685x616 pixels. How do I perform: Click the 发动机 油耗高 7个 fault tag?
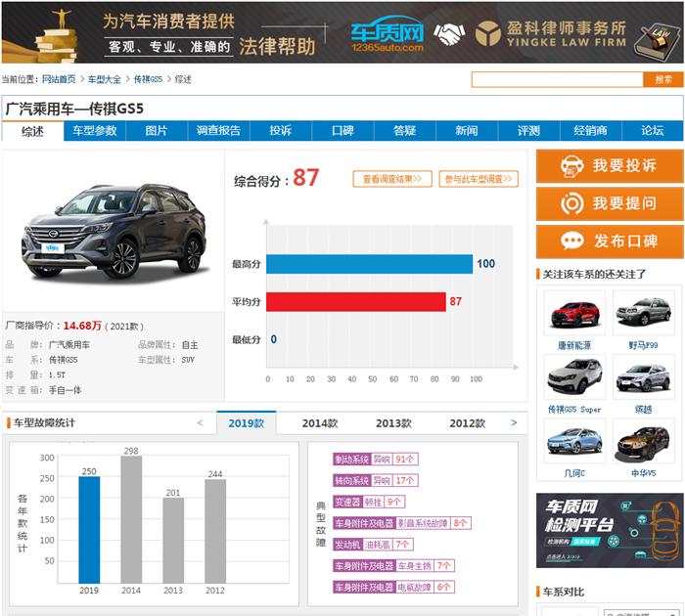point(373,545)
